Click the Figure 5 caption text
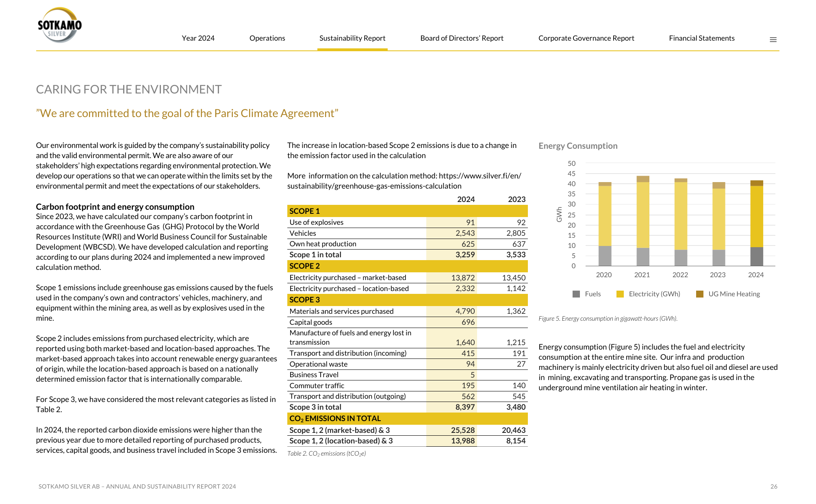The image size is (816, 504). (x=608, y=319)
